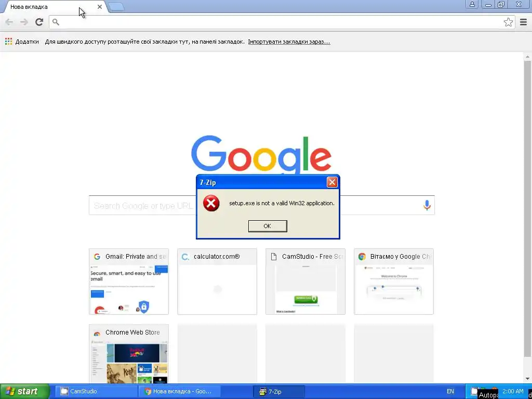
Task: Click the Chrome user profile icon
Action: point(472,4)
